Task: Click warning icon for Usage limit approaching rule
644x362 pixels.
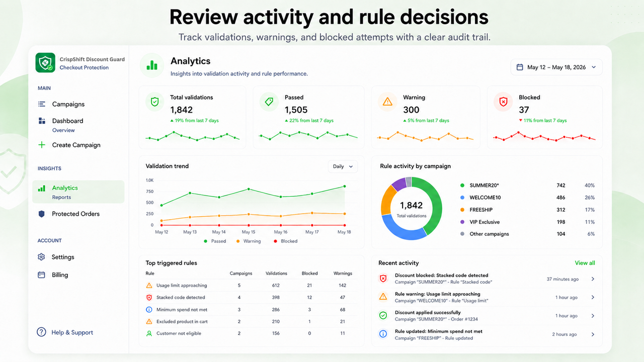Action: [x=149, y=286]
